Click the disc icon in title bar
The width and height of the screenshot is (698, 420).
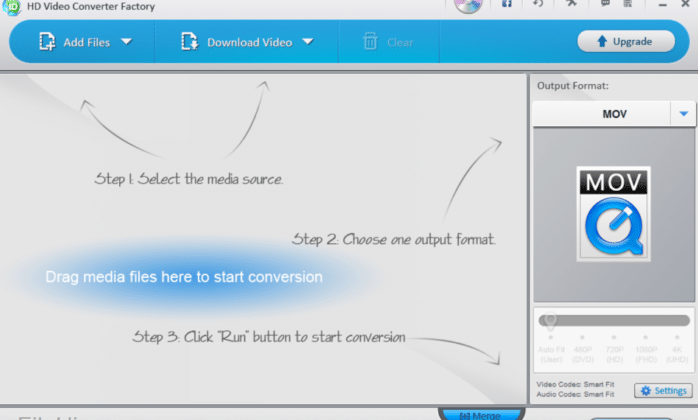point(468,4)
